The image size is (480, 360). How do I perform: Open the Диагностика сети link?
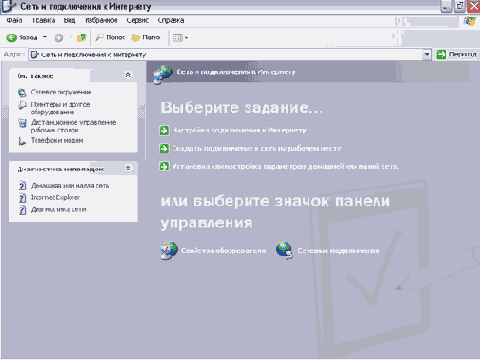(59, 209)
